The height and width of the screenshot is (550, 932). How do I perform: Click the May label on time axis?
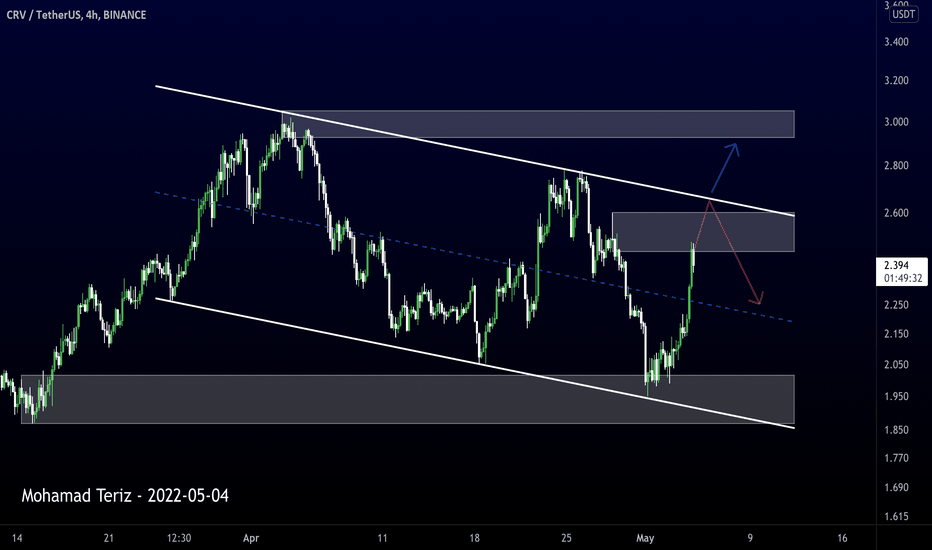point(645,539)
